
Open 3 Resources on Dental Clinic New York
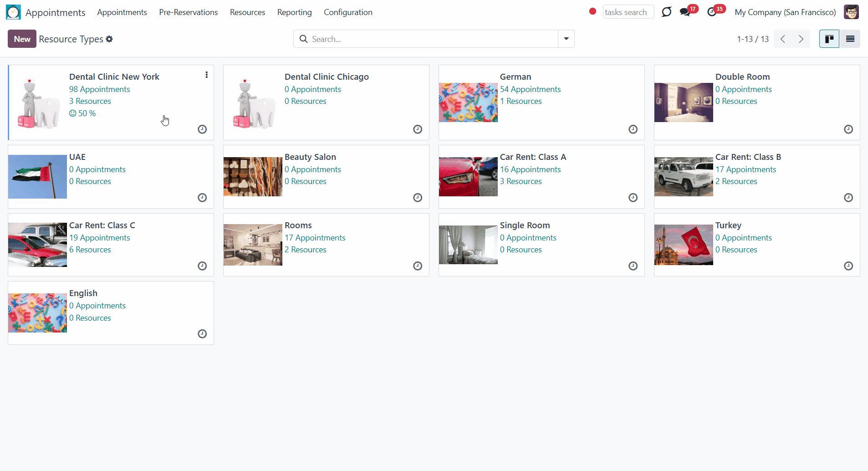tap(90, 101)
